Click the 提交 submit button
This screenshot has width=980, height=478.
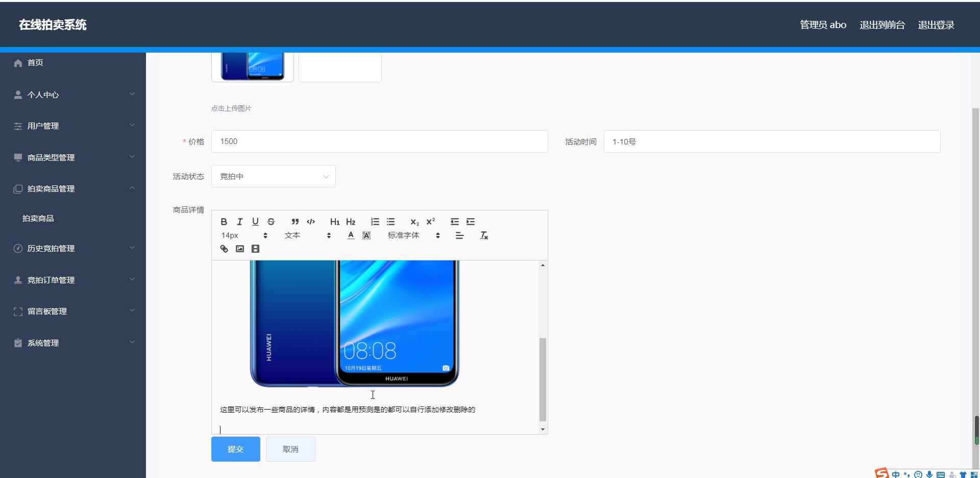click(x=236, y=449)
